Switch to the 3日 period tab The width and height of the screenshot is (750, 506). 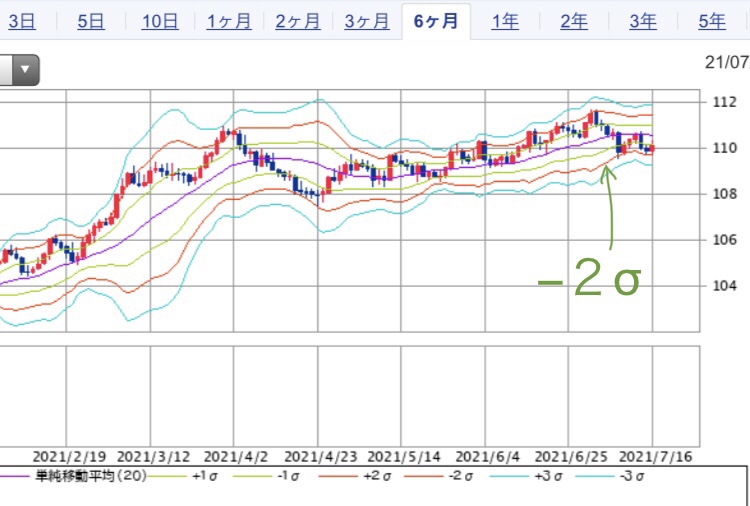[x=22, y=22]
